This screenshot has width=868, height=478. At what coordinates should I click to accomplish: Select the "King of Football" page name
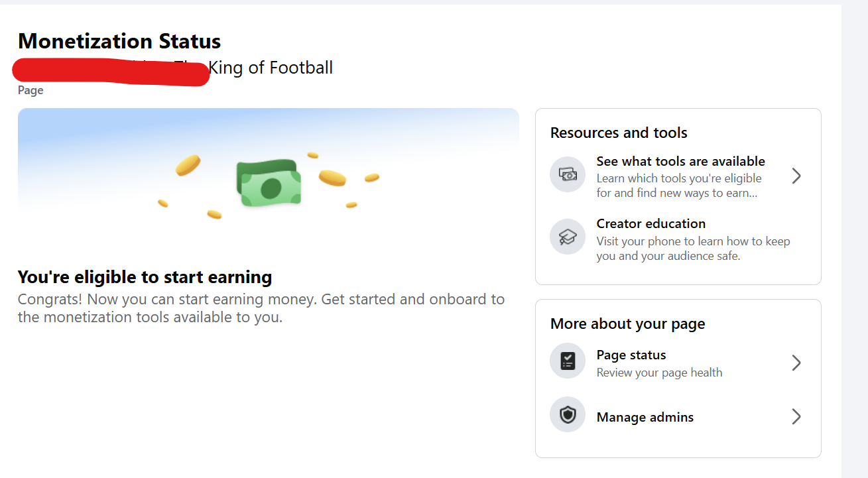coord(271,68)
